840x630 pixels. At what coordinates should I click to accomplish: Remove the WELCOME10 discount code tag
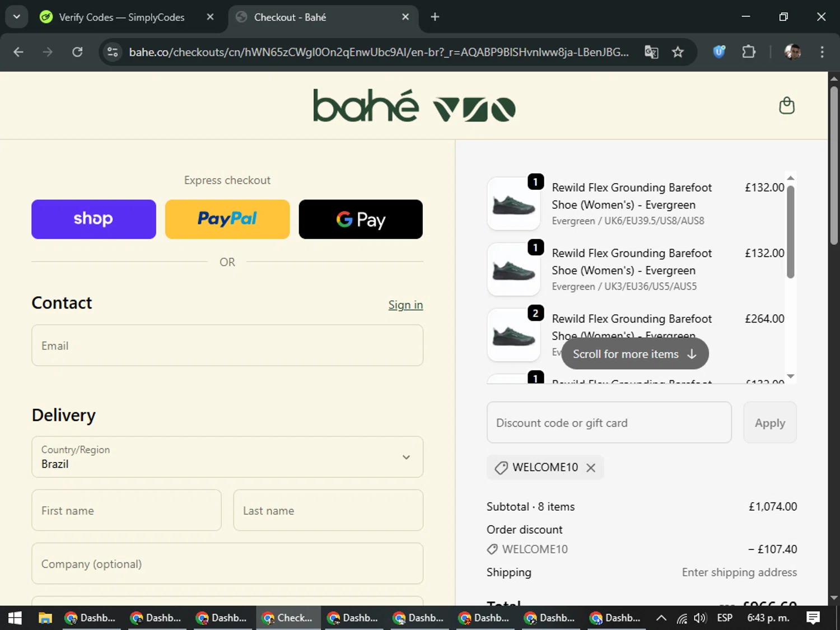(591, 468)
